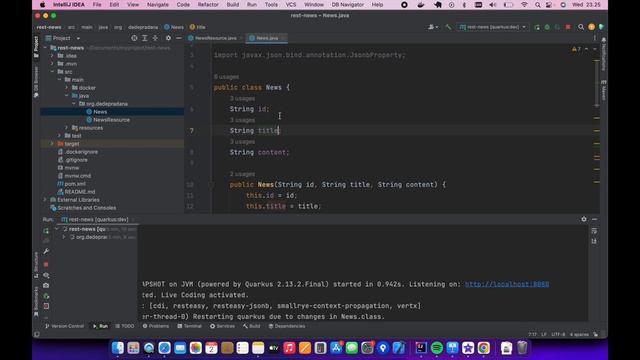The image size is (640, 360).
Task: Expand the target folder in tree
Action: [52, 143]
